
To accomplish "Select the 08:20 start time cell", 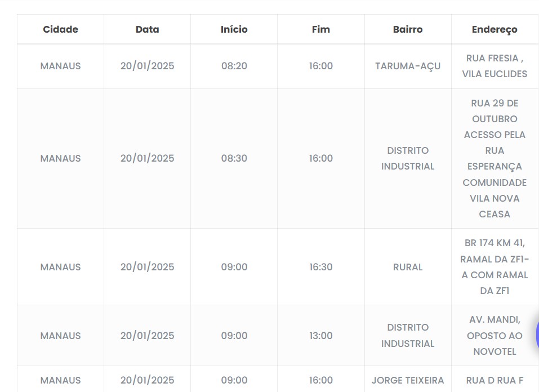I will pyautogui.click(x=234, y=66).
